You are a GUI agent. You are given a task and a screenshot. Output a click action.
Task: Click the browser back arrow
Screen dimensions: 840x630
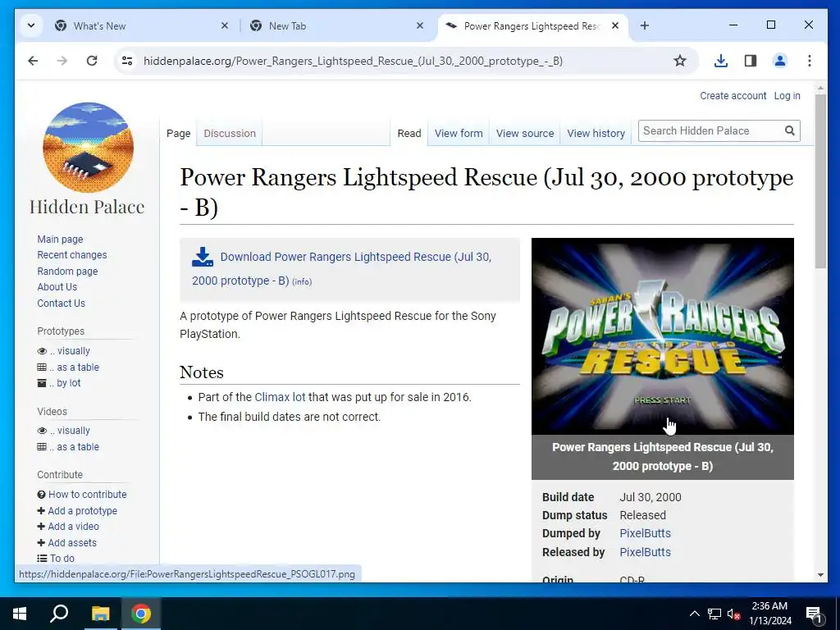click(33, 61)
